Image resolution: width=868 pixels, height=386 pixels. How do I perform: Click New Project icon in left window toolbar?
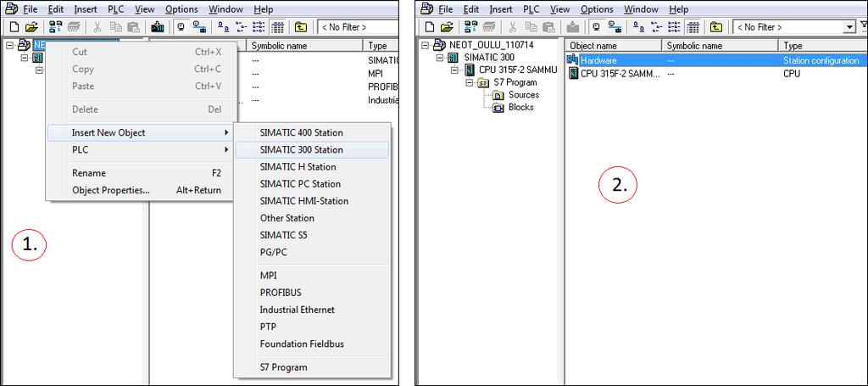14,26
